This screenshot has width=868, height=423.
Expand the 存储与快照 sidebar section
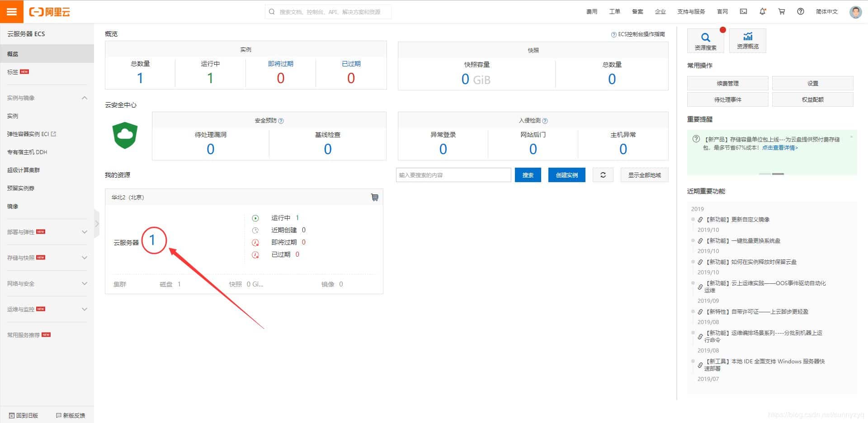84,258
